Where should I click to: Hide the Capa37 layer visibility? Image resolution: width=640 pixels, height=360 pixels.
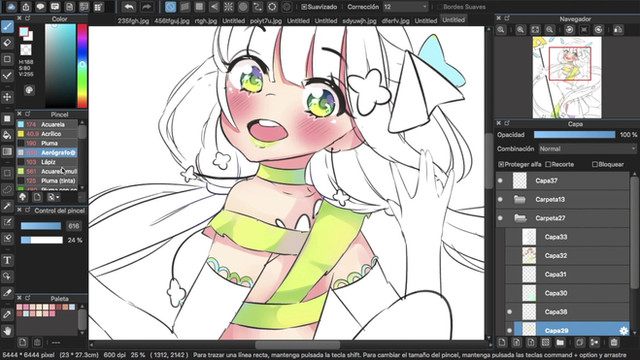(x=500, y=180)
